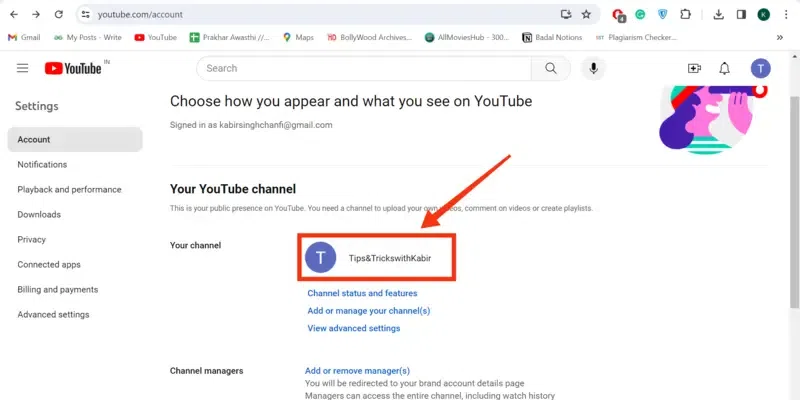This screenshot has width=800, height=400.
Task: Select Playback and performance settings
Action: pos(75,189)
